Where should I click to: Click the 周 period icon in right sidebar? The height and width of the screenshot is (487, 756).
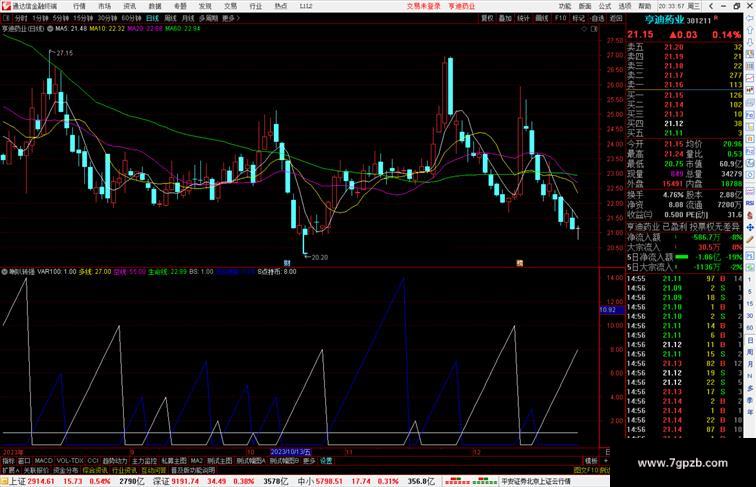click(x=750, y=352)
